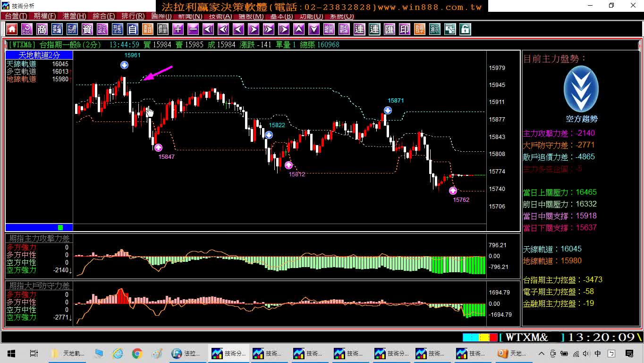Viewport: 644px width, 363px height.
Task: Click the double-right arrow fast-forward icon
Action: (268, 29)
